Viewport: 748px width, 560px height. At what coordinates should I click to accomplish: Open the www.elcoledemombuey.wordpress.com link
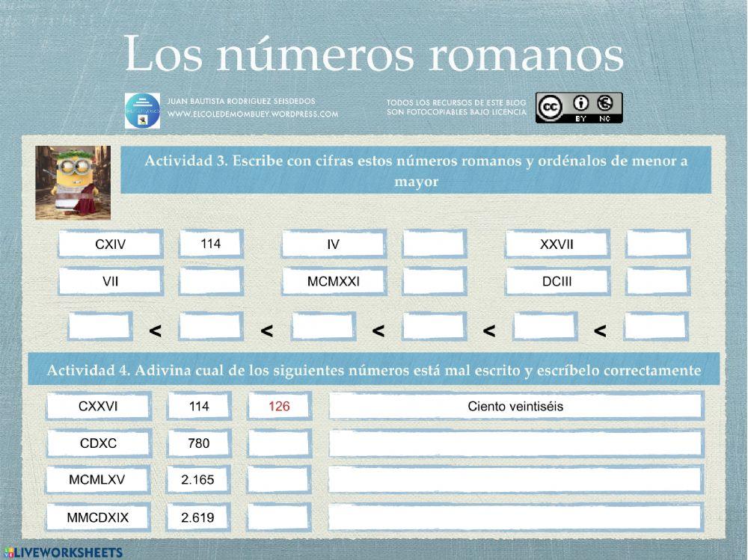(254, 114)
